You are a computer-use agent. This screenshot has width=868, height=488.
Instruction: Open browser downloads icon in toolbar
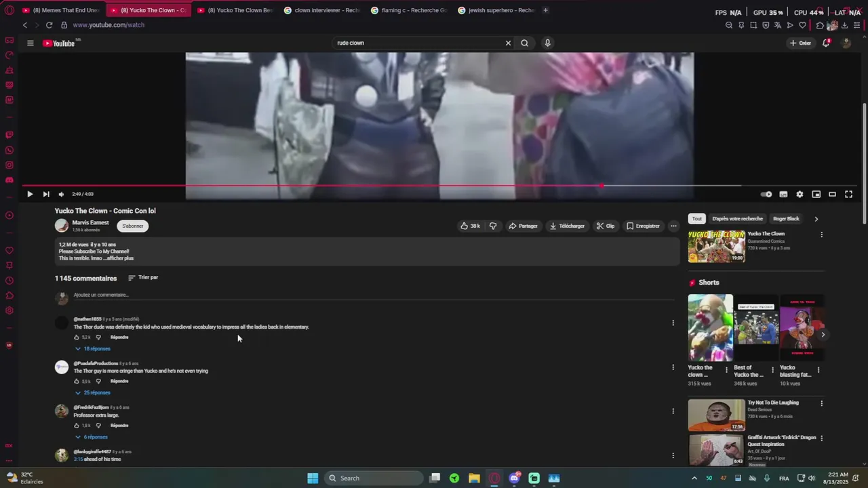pos(844,25)
